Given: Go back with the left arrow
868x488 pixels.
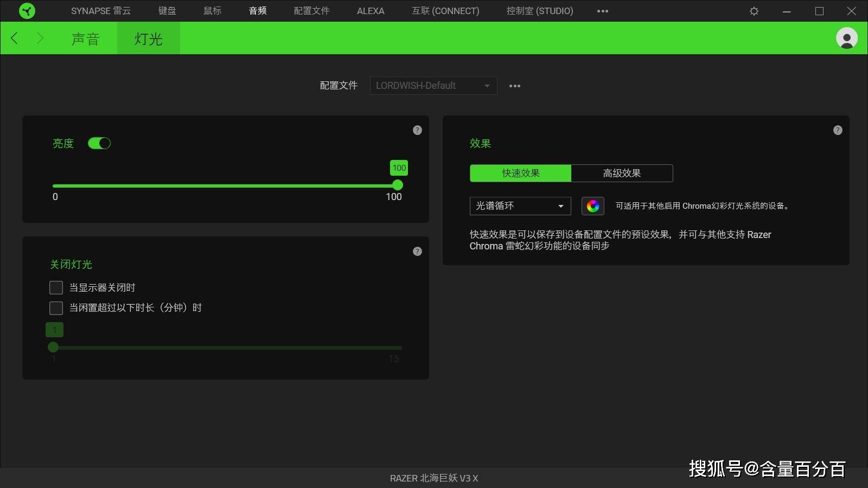Looking at the screenshot, I should (x=15, y=38).
